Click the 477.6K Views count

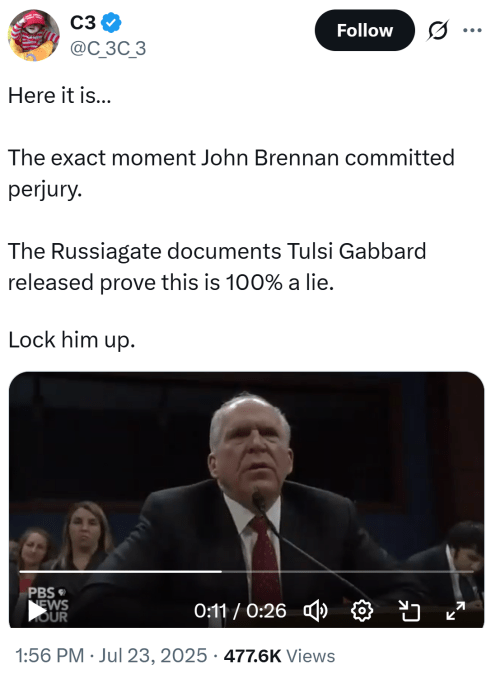tap(279, 656)
